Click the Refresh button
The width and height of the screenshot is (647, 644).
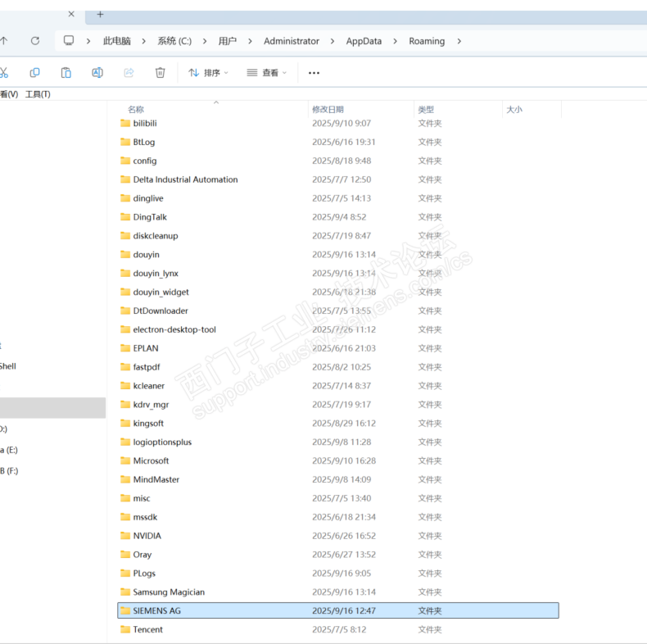point(35,41)
